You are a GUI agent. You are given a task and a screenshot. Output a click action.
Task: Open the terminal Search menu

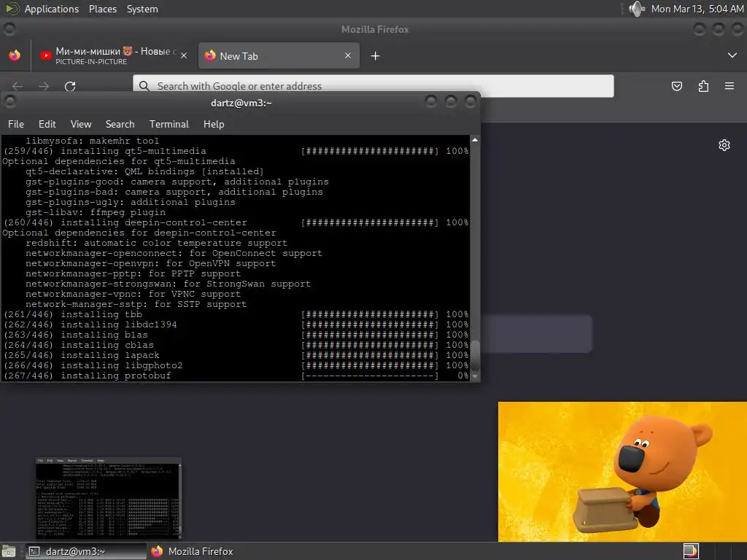[120, 124]
